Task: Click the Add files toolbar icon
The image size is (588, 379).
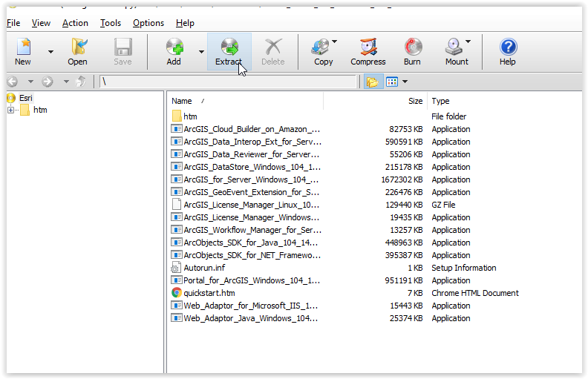Action: (x=174, y=47)
